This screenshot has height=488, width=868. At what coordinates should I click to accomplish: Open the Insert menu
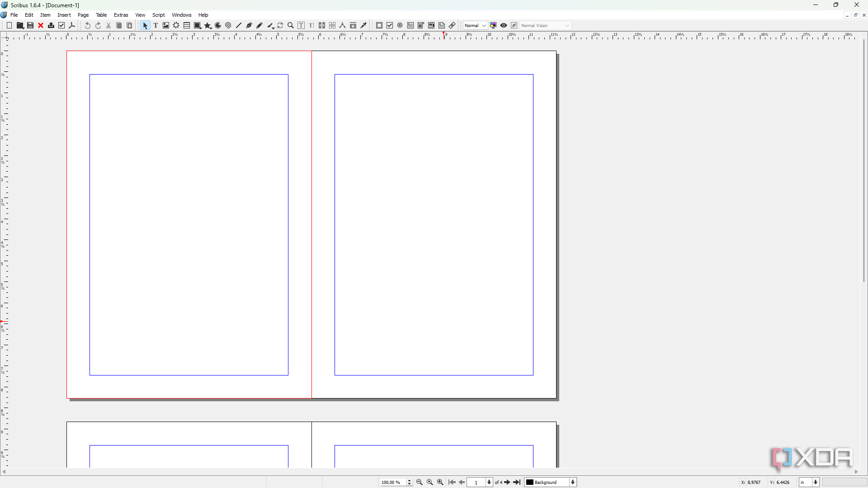[x=64, y=15]
